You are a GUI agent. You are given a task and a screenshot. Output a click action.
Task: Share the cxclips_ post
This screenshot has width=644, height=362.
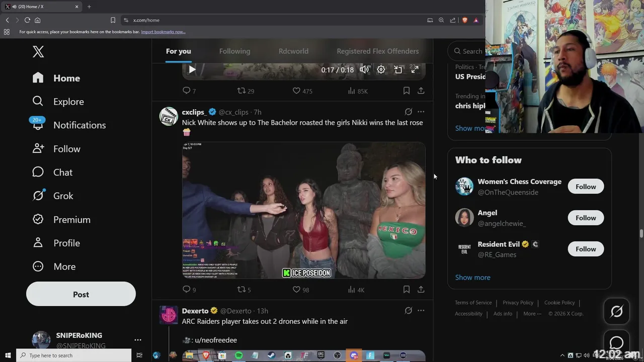point(421,290)
